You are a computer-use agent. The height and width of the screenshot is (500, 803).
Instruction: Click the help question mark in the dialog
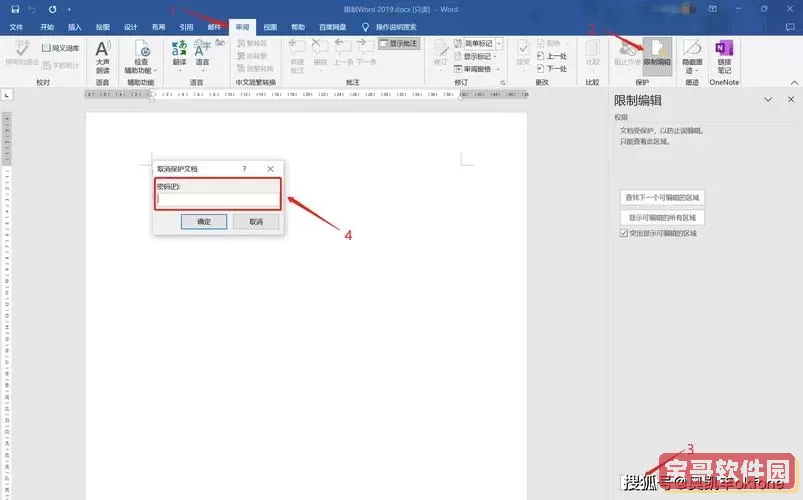click(244, 169)
